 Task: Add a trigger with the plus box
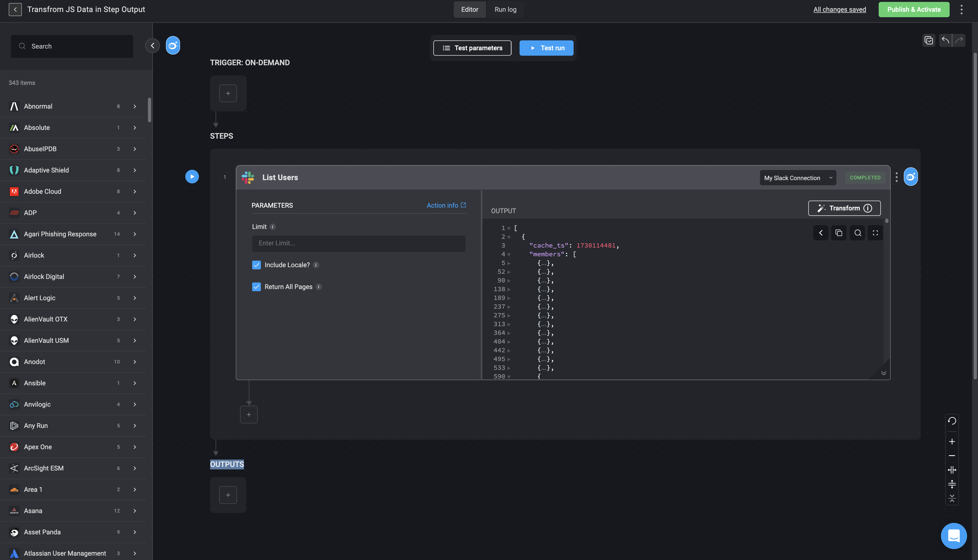point(228,93)
